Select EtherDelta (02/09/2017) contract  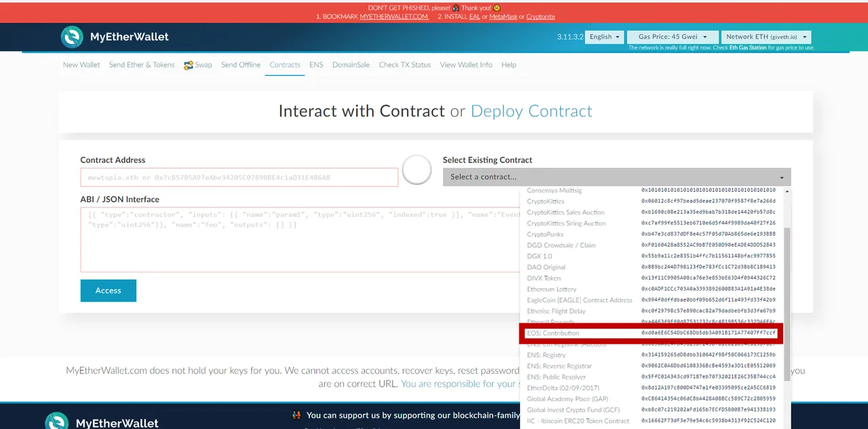coord(651,388)
